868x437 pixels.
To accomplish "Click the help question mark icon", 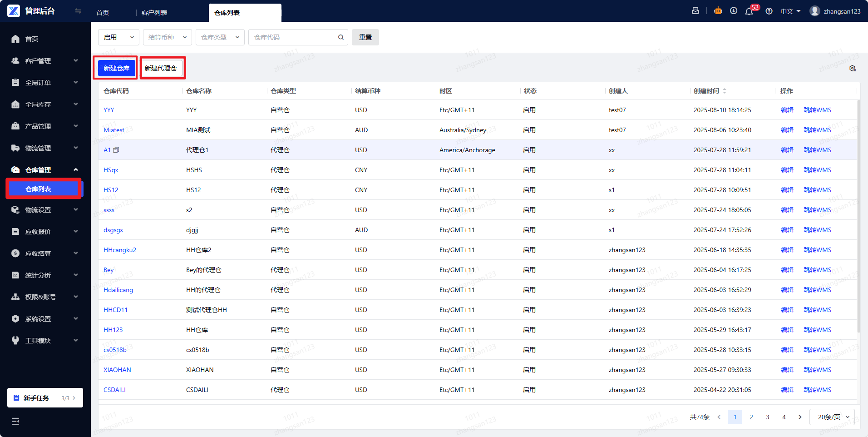I will click(x=769, y=11).
